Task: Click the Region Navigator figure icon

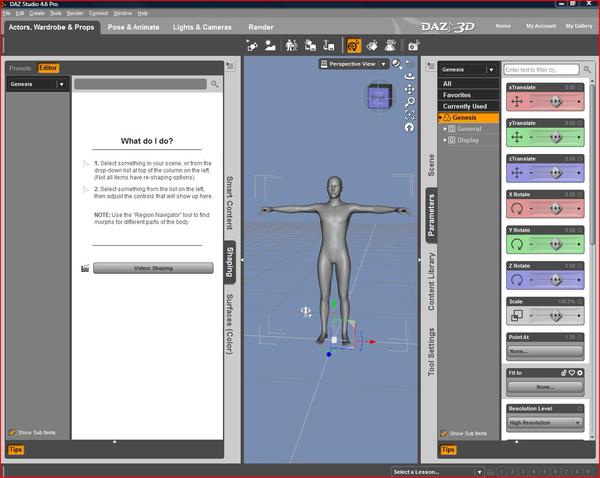Action: click(x=390, y=46)
